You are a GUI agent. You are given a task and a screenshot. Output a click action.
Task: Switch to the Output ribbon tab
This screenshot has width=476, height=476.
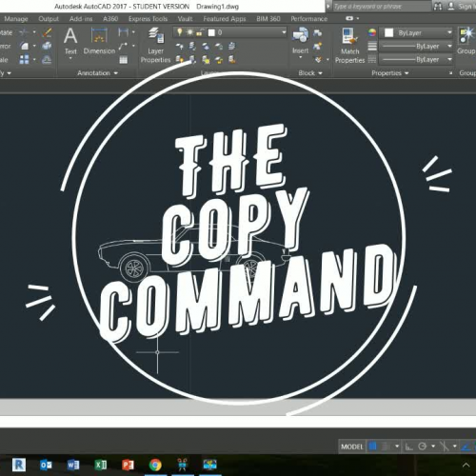click(49, 19)
